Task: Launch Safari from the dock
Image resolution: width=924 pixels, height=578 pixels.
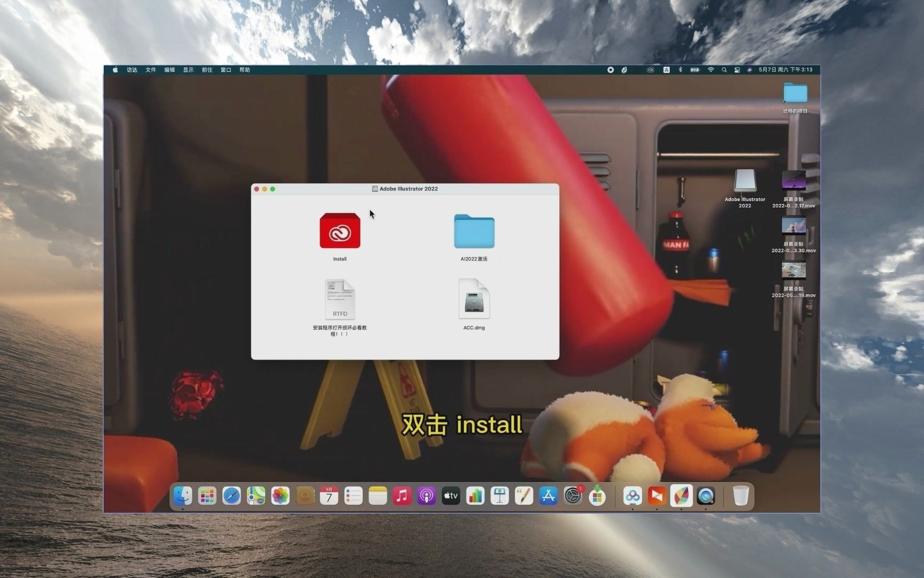Action: (232, 496)
